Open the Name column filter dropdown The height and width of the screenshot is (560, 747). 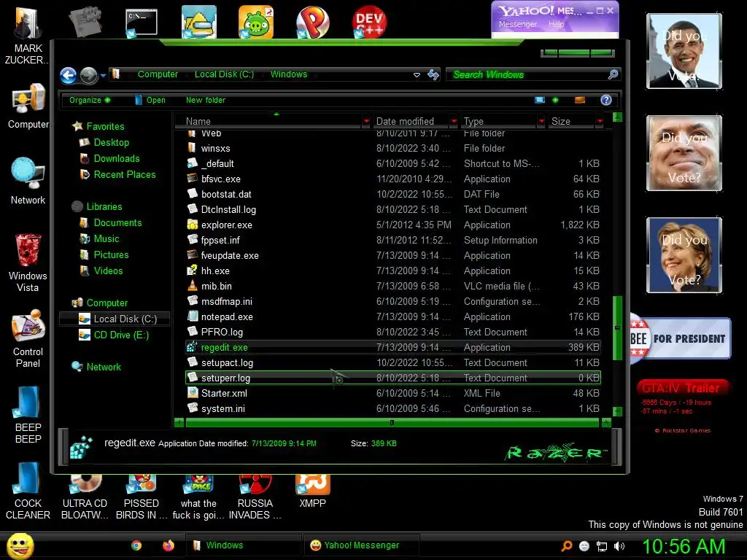(x=366, y=122)
